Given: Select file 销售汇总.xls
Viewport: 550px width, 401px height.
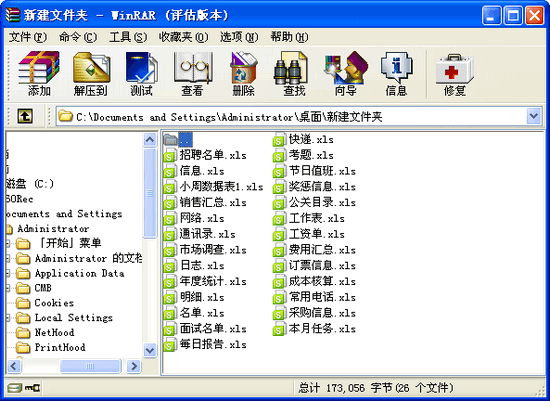Looking at the screenshot, I should [205, 203].
